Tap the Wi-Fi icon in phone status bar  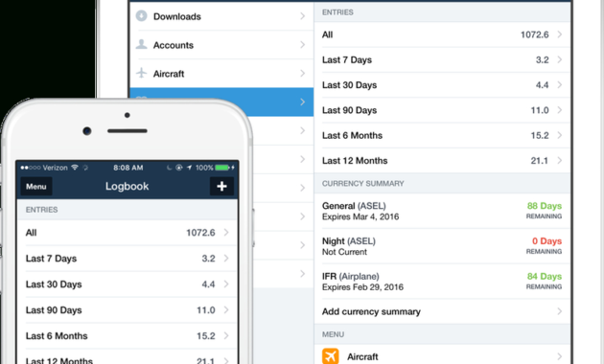pyautogui.click(x=75, y=168)
